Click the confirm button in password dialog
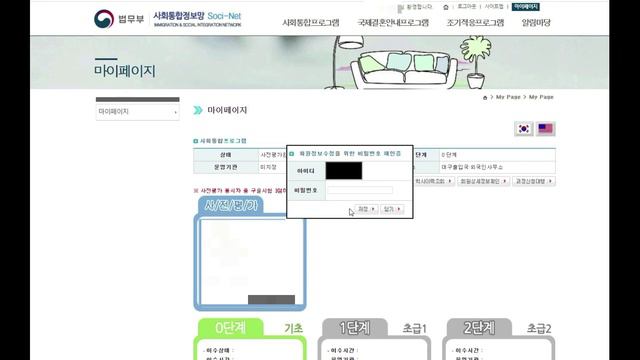The image size is (640, 360). click(366, 209)
